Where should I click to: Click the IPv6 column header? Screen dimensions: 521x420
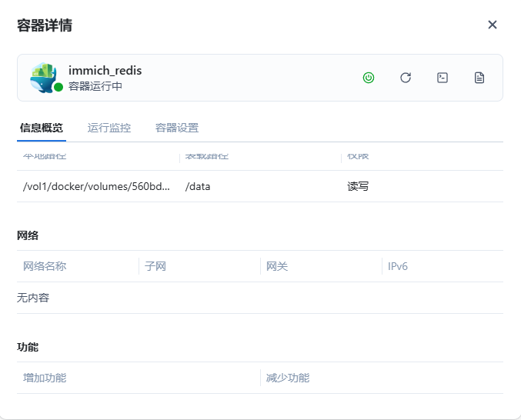coord(398,267)
